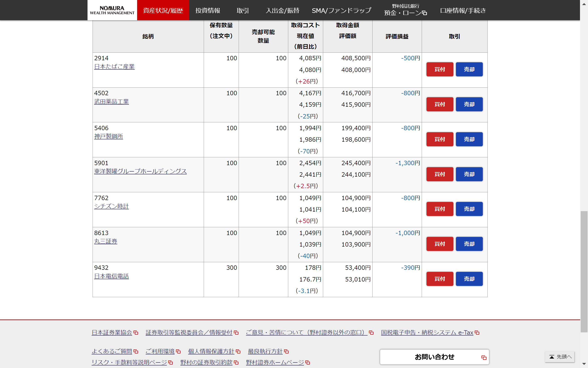Click the 先頭へ back-to-top button
This screenshot has width=588, height=368.
[x=560, y=357]
